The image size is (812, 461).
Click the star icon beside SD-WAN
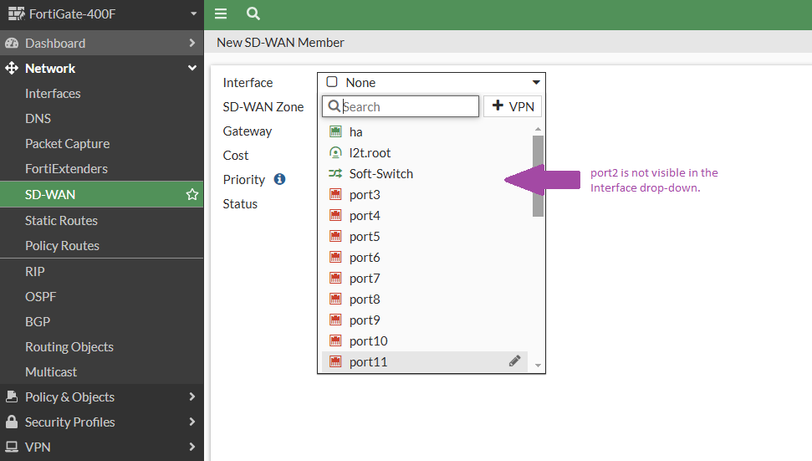192,195
